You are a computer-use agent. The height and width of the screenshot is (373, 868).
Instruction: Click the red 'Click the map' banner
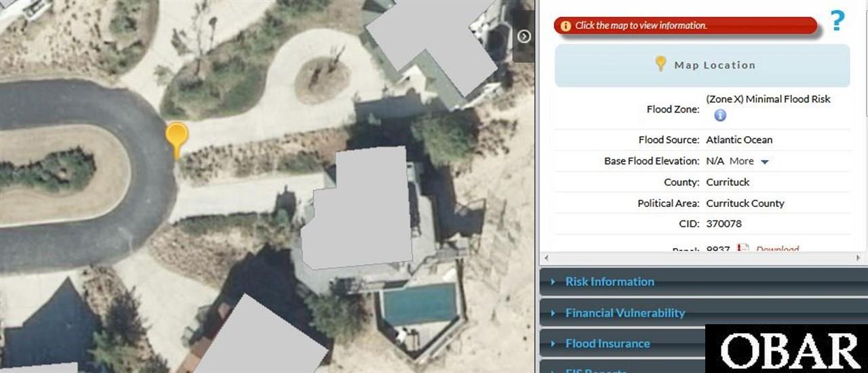(x=686, y=26)
